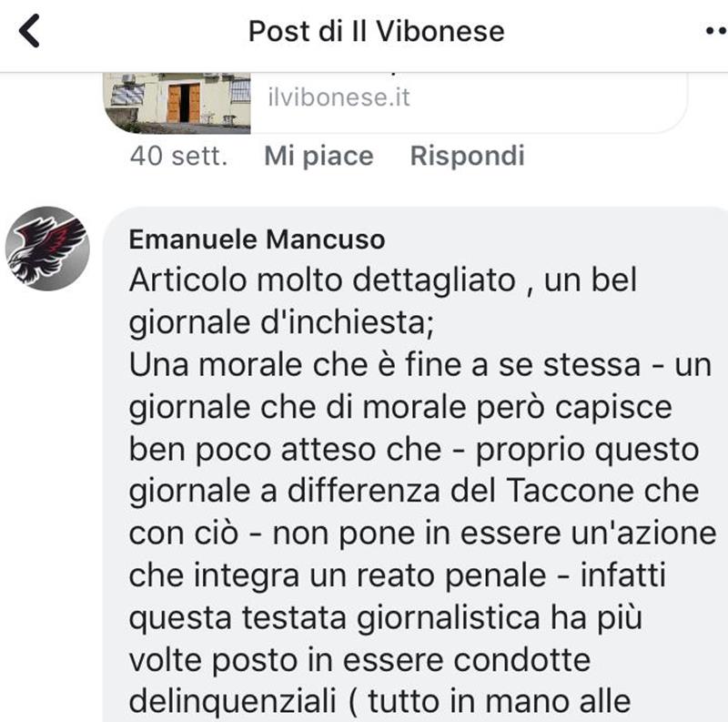Tap the line volte posto in essere condotte

click(359, 660)
